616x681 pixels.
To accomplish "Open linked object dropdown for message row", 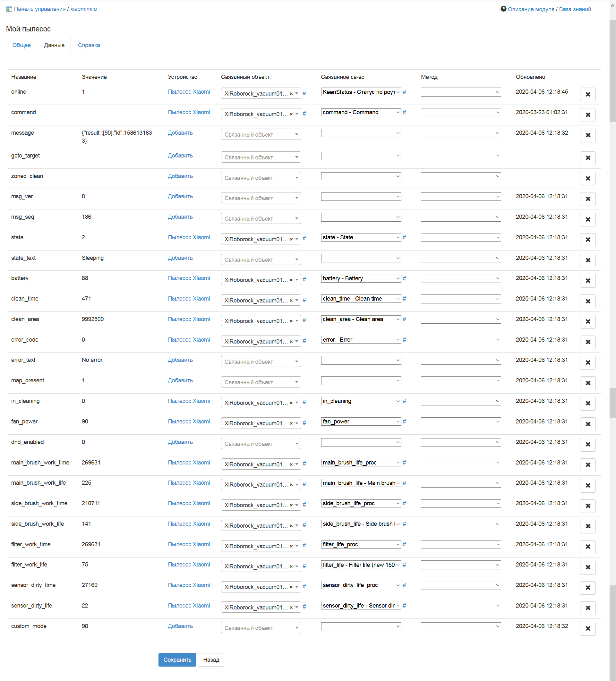I will click(261, 134).
